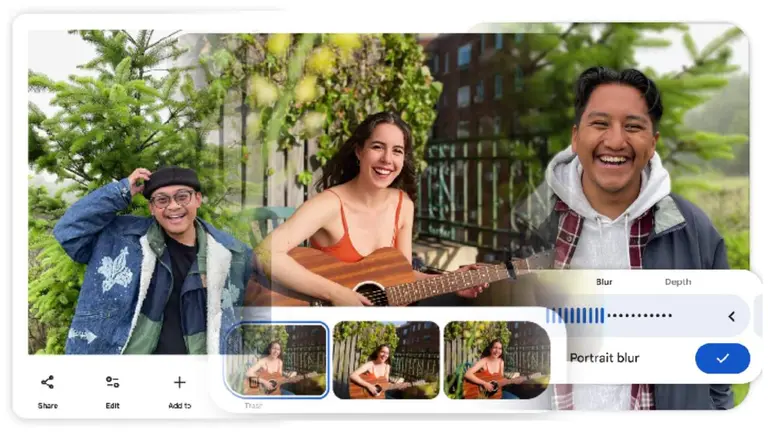Viewport: 768px width, 432px height.
Task: Confirm Portrait blur with checkmark button
Action: tap(722, 359)
